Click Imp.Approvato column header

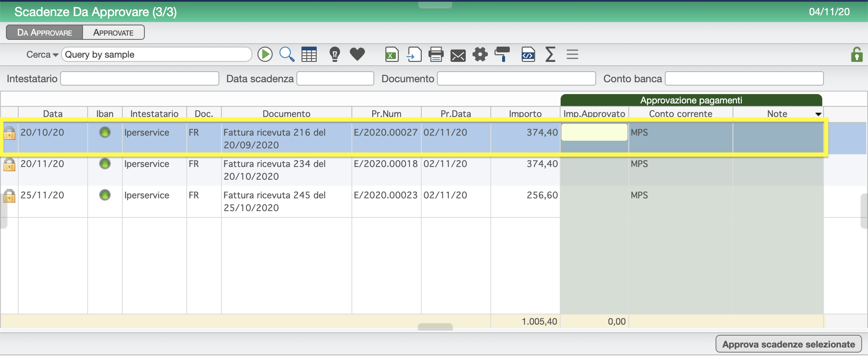[x=594, y=114]
